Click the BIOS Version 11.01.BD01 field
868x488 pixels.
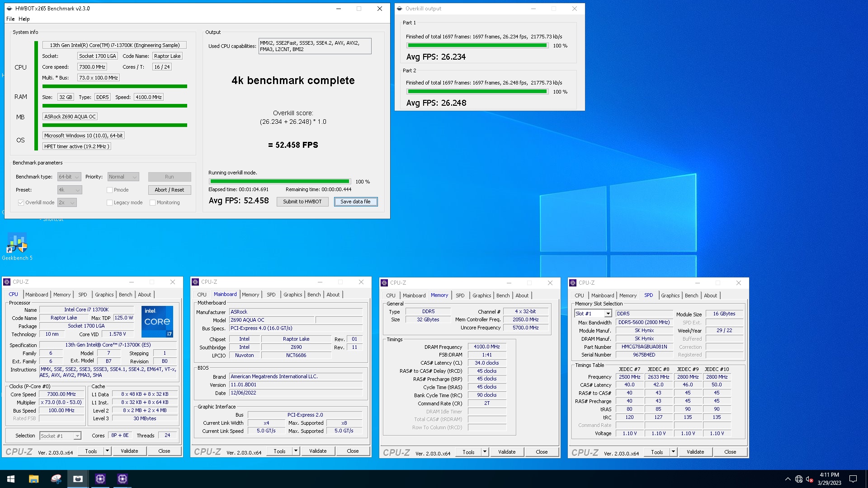point(296,385)
